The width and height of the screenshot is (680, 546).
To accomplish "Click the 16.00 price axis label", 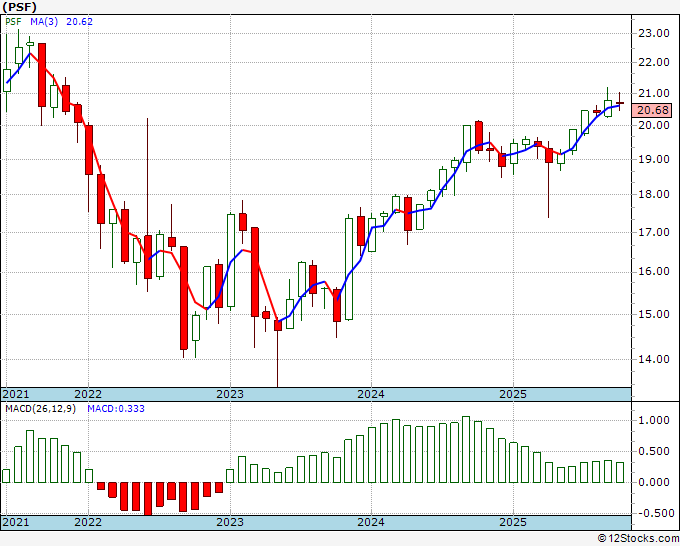I will coord(654,271).
